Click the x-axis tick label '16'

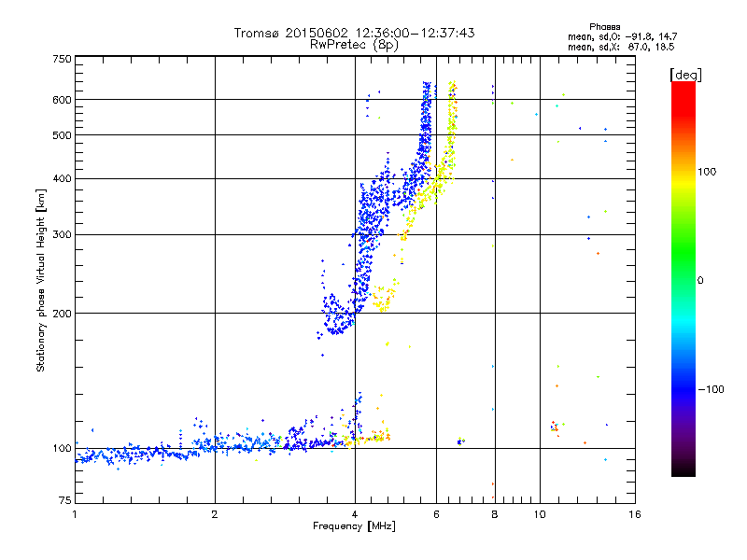coord(635,514)
